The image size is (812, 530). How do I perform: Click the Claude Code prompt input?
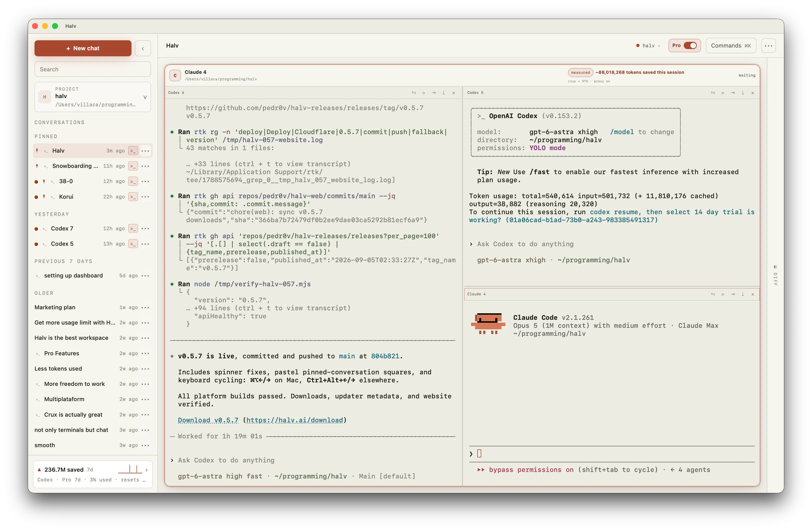pyautogui.click(x=612, y=454)
